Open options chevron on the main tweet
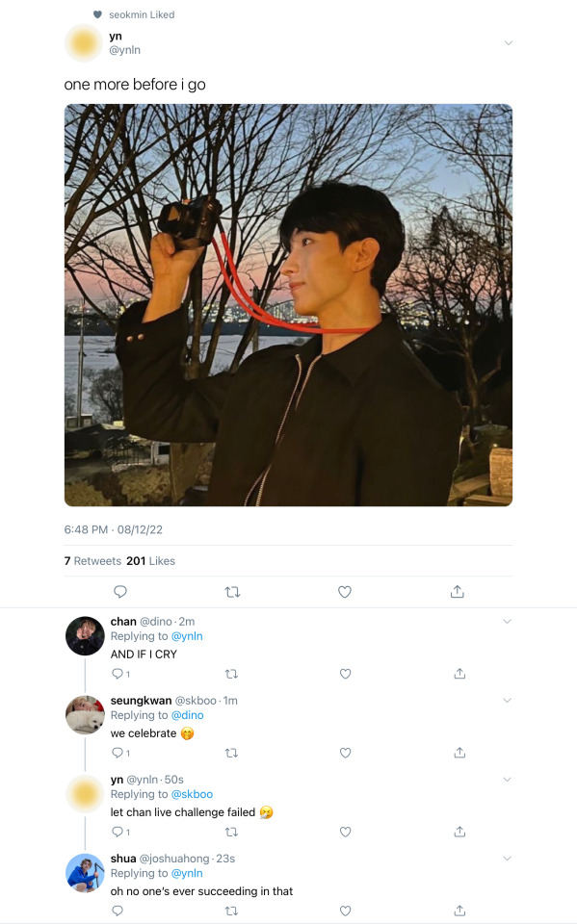This screenshot has width=577, height=924. tap(508, 43)
